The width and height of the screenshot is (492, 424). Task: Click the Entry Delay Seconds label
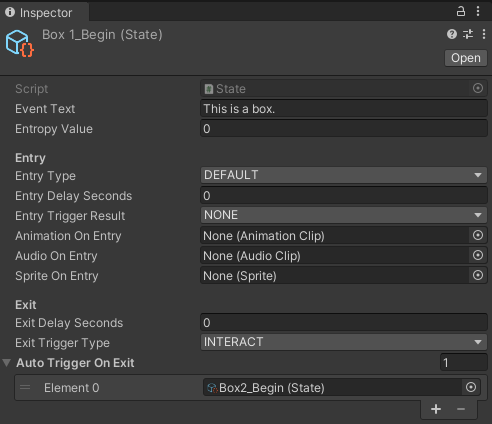click(74, 196)
